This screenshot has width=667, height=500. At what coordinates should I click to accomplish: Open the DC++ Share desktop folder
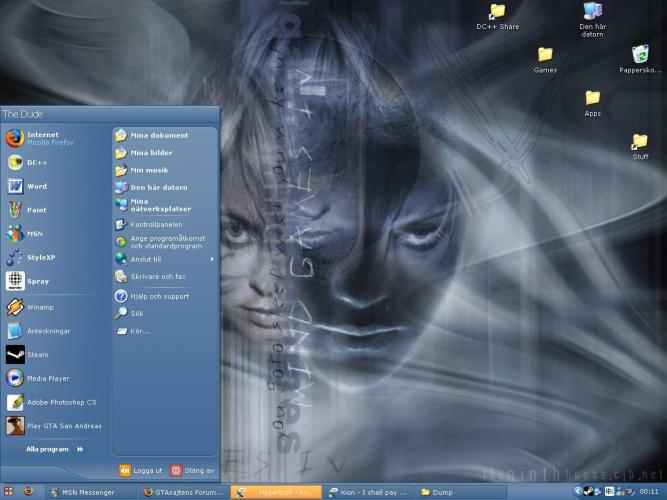click(497, 14)
